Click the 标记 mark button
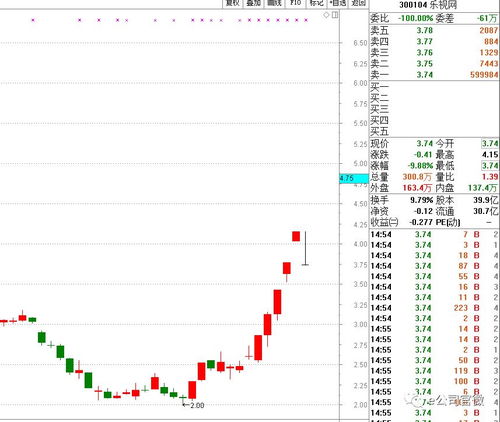500x422 pixels. point(316,3)
